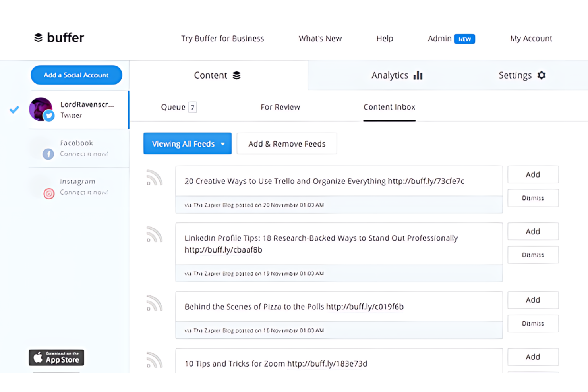Dismiss the LinkedIn Profile Tips article
588x392 pixels.
pyautogui.click(x=533, y=255)
